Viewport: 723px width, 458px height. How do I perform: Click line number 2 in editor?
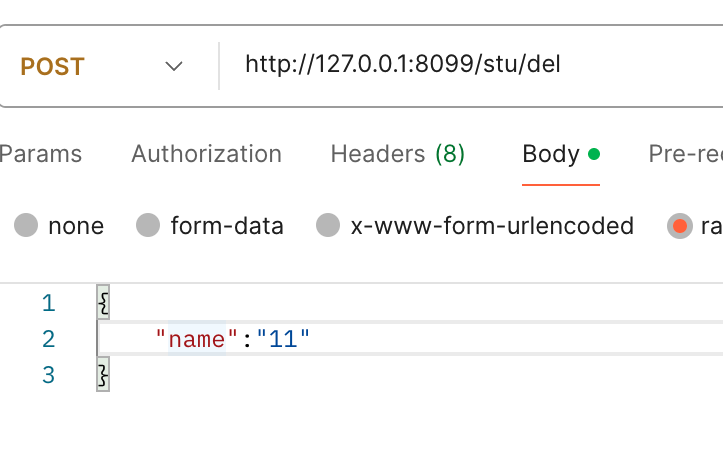pos(49,339)
